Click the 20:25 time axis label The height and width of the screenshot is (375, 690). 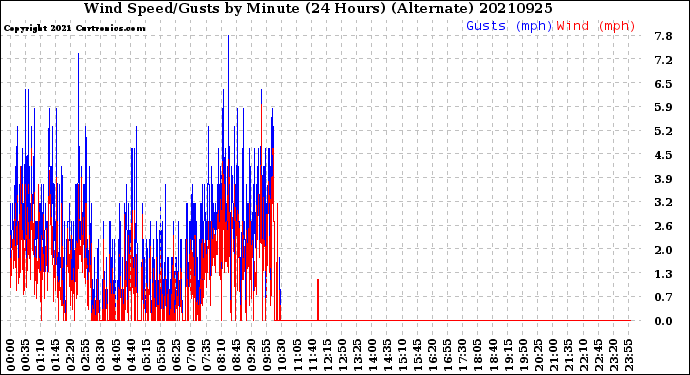(538, 355)
